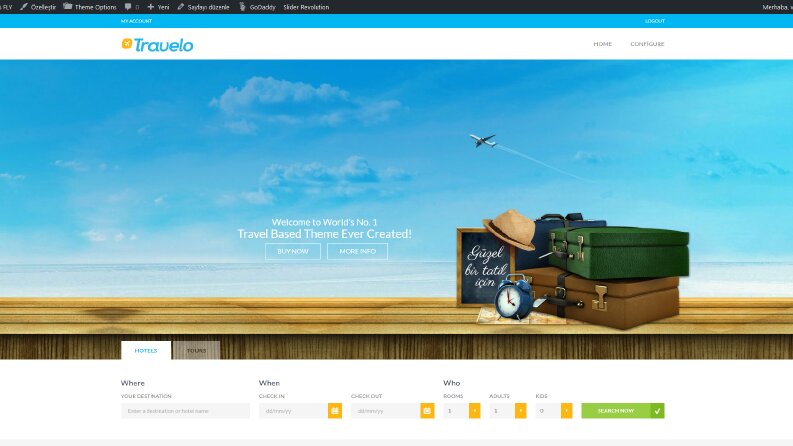The image size is (793, 446).
Task: Click the Merhaba user greeting
Action: [777, 7]
